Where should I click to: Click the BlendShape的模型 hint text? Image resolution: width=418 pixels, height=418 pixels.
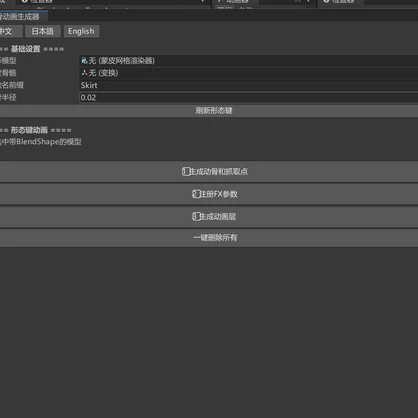click(49, 142)
